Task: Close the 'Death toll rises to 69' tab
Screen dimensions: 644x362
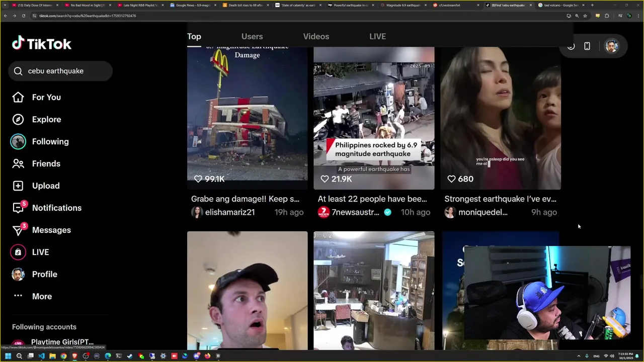Action: [268, 5]
